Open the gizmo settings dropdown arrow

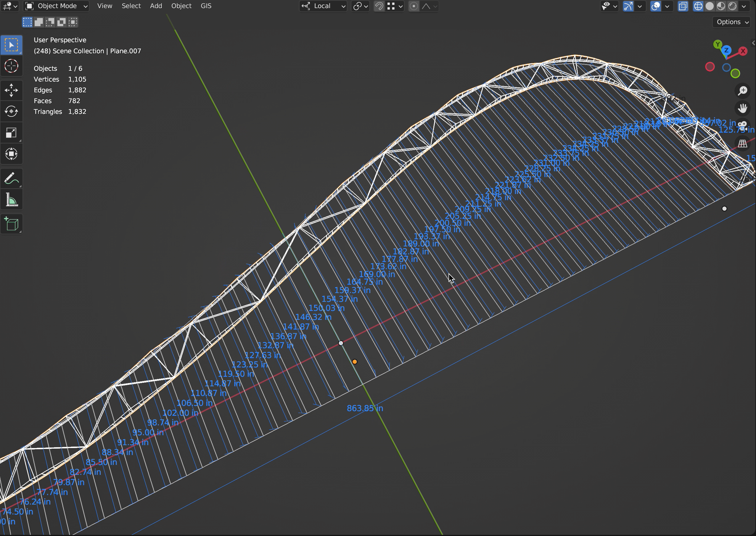(640, 6)
